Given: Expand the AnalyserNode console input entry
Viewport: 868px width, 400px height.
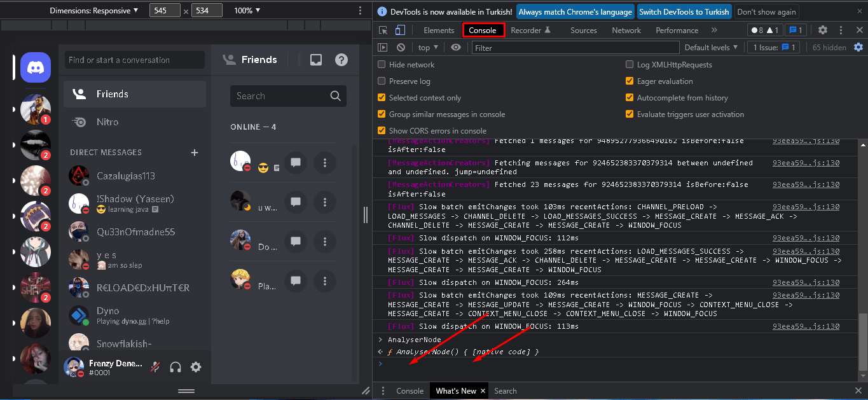Looking at the screenshot, I should (x=380, y=340).
